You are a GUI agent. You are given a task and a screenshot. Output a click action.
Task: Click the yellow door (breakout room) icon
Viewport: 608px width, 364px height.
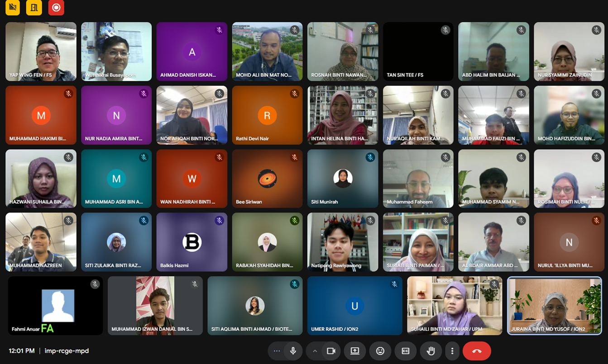(34, 7)
